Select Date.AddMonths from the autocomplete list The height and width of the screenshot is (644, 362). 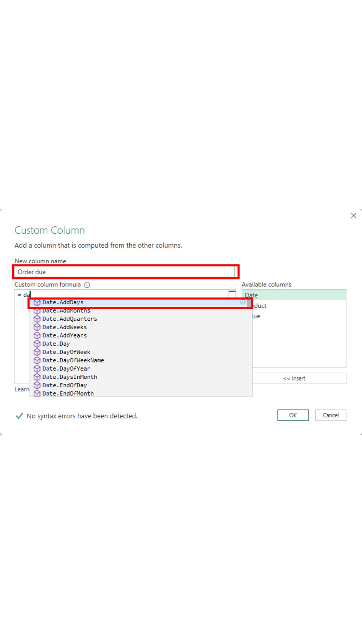point(66,310)
